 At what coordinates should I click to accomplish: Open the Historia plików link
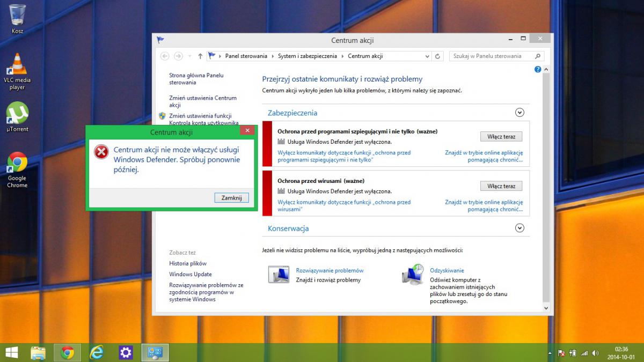pyautogui.click(x=188, y=263)
